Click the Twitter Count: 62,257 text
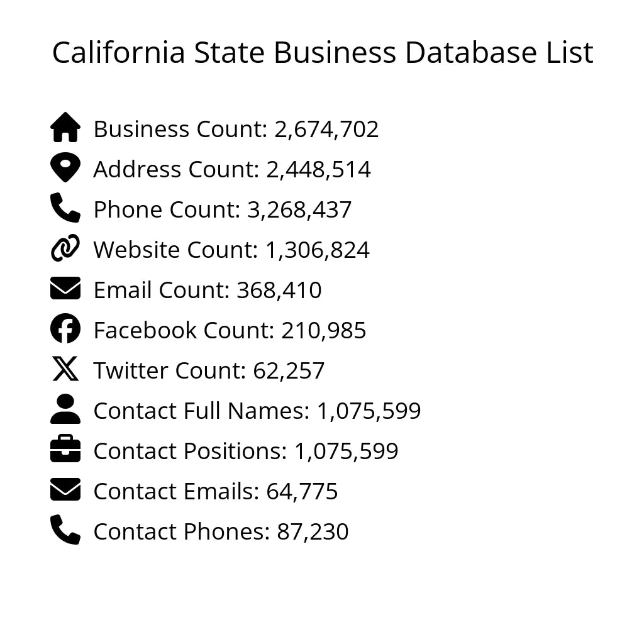 click(x=209, y=371)
